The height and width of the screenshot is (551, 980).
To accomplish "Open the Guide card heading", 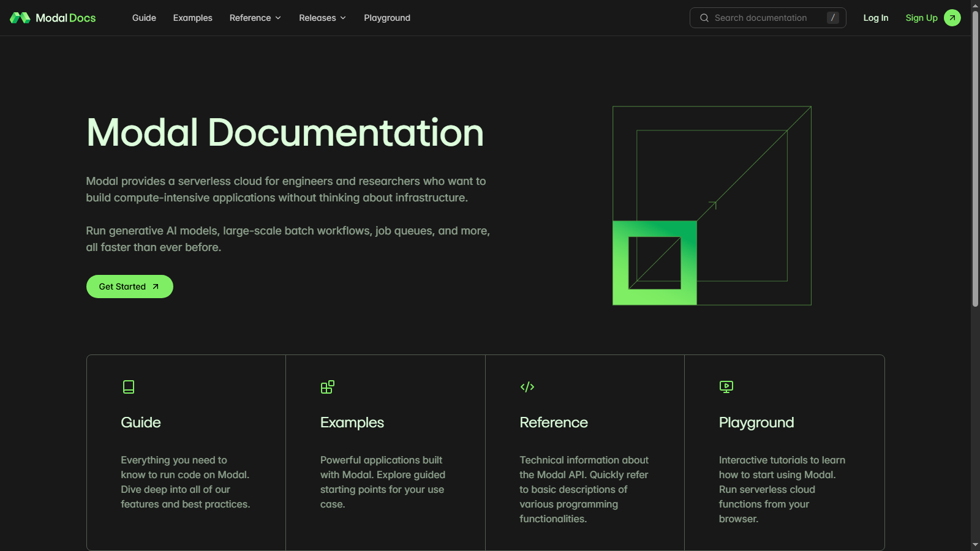I will click(x=141, y=422).
